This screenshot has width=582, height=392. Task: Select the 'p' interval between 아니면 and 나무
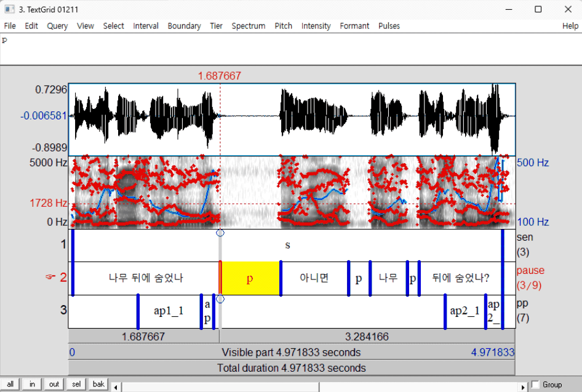tap(359, 278)
